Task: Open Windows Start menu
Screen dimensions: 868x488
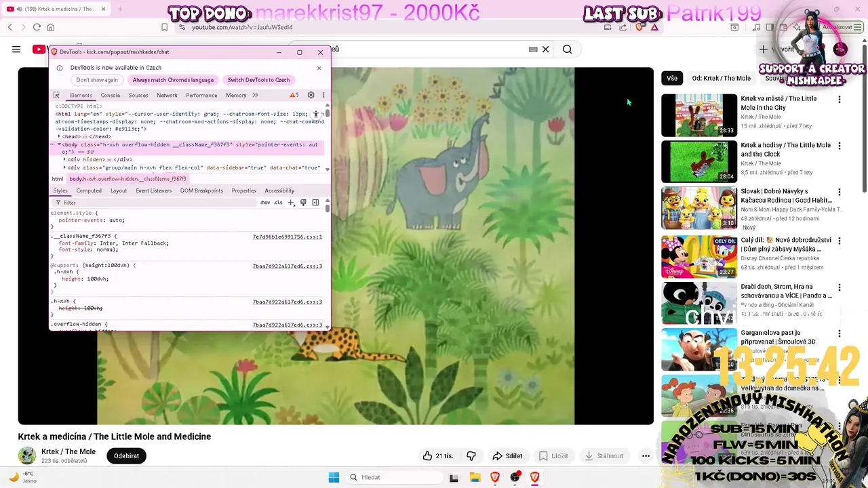Action: click(334, 477)
